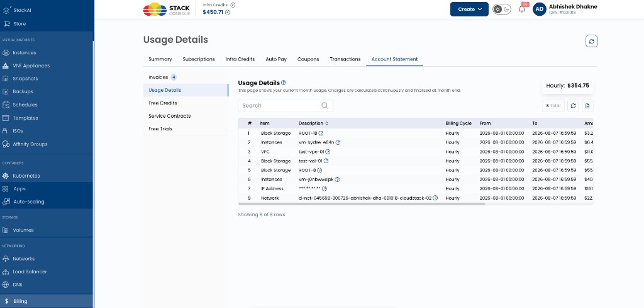
Task: Open Affinity Groups icon
Action: [6, 144]
